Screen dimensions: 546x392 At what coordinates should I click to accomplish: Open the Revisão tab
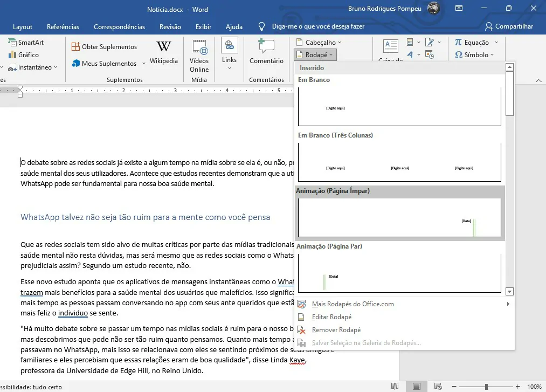pos(170,27)
